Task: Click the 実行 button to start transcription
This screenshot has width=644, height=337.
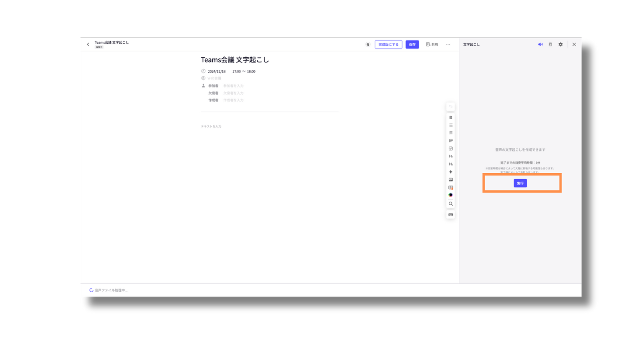Action: (520, 184)
